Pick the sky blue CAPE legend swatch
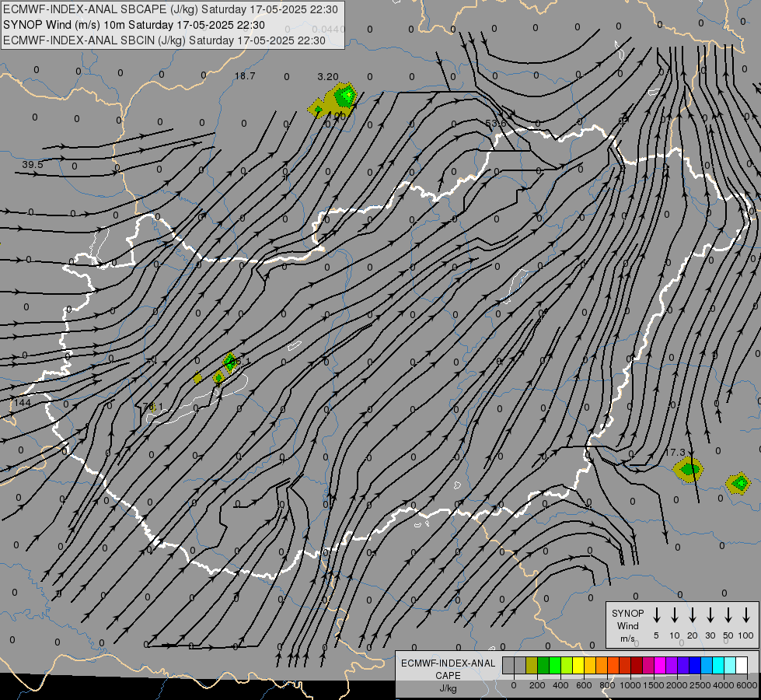This screenshot has height=700, width=761. pyautogui.click(x=706, y=665)
